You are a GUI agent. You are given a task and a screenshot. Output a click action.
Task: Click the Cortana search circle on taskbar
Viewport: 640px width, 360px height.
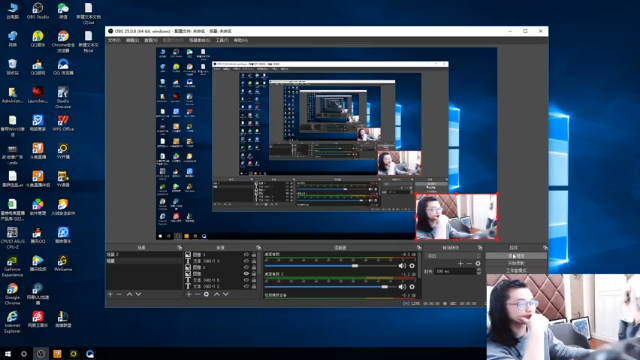[24, 354]
